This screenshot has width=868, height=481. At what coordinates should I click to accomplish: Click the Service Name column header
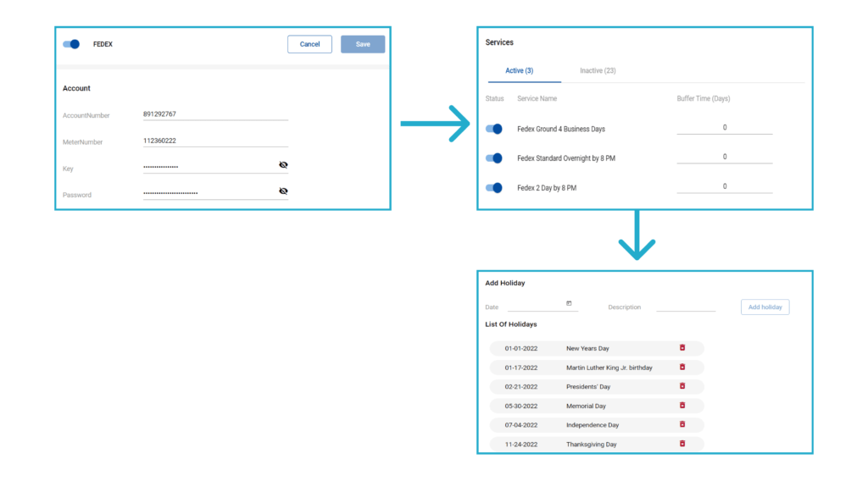(x=537, y=98)
